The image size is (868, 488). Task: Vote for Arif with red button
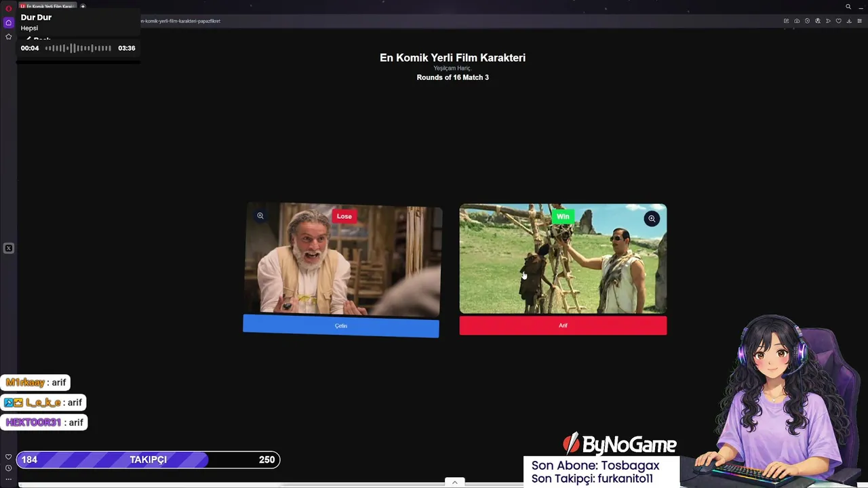click(x=563, y=325)
